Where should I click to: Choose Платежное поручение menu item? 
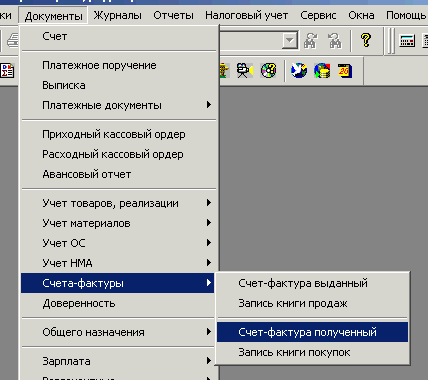tap(118, 65)
